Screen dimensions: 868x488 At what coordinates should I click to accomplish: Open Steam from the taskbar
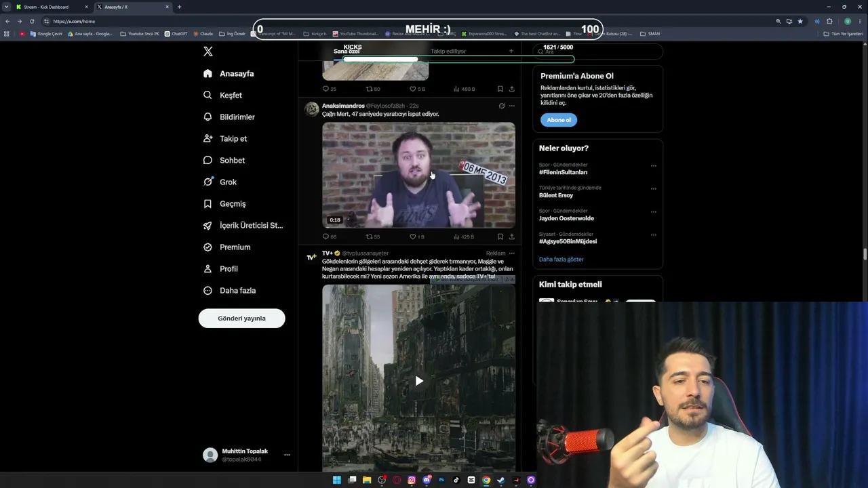pos(501,480)
